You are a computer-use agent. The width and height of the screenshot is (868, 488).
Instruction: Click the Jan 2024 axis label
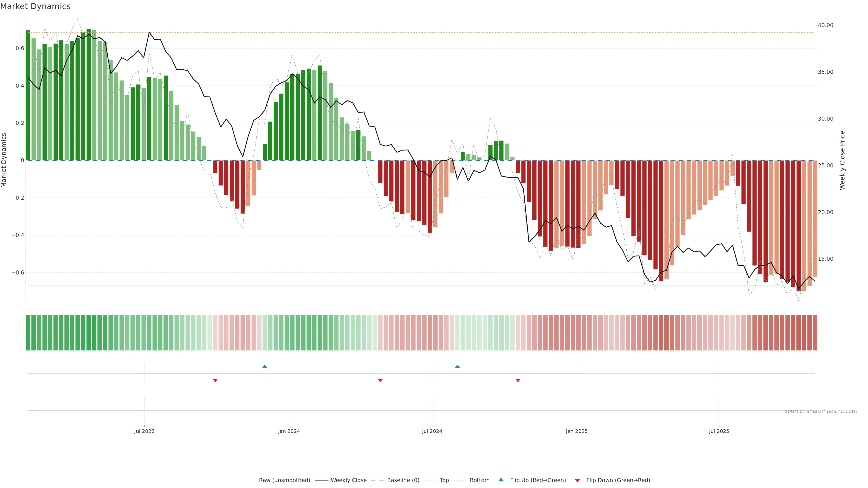289,431
